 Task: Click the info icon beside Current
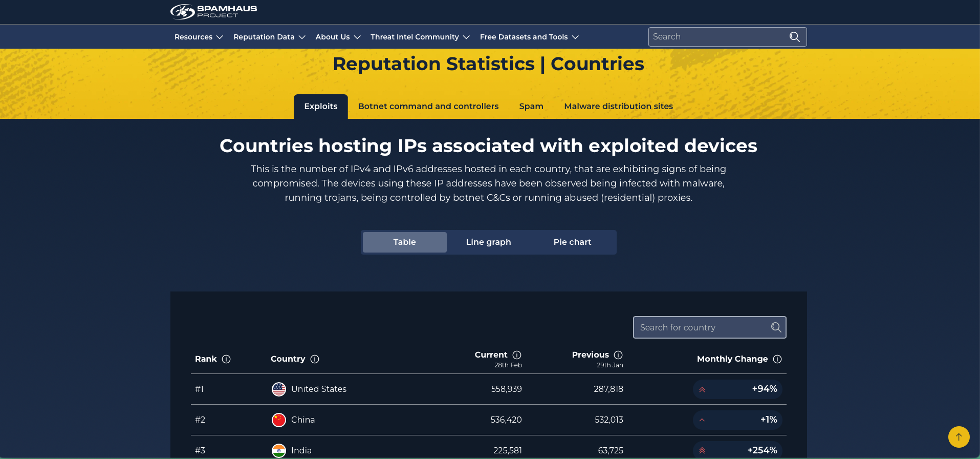pyautogui.click(x=517, y=355)
